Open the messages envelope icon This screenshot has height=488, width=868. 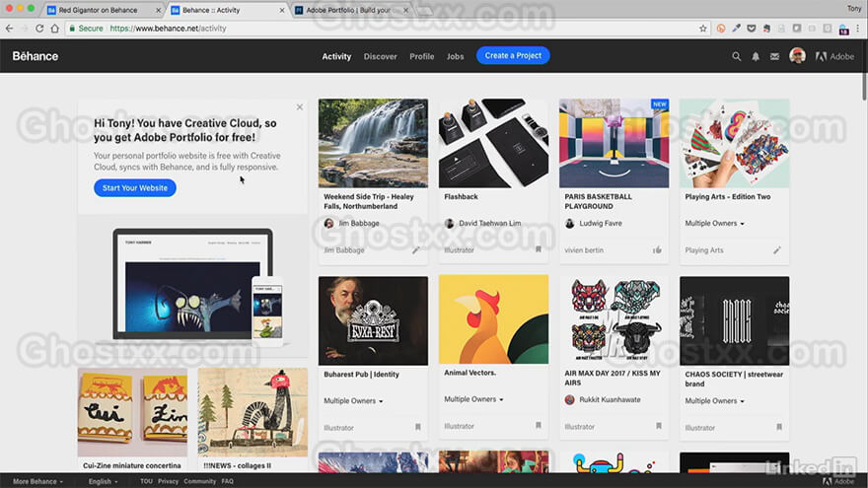(774, 56)
